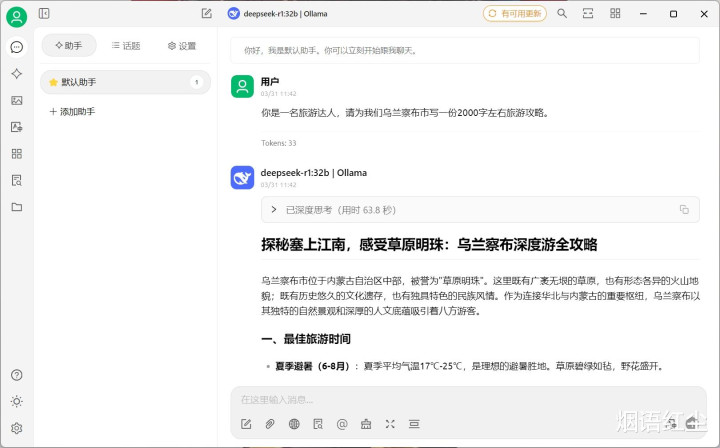720x448 pixels.
Task: Click new topic icon in input toolbar
Action: coord(246,424)
